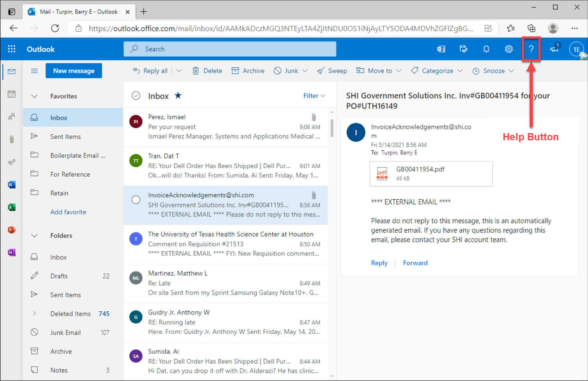This screenshot has height=381, width=588.
Task: Open the Help question mark button
Action: click(x=531, y=49)
